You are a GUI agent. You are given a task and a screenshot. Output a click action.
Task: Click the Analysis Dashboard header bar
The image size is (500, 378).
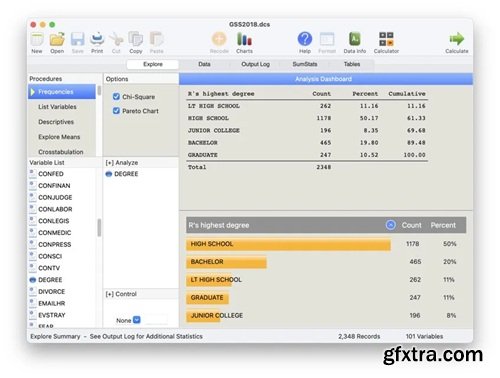pos(326,79)
